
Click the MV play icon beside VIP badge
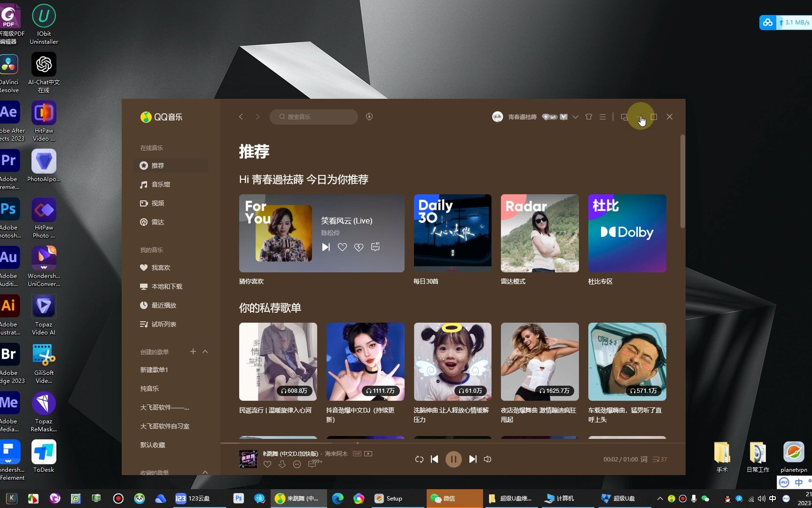(x=368, y=454)
